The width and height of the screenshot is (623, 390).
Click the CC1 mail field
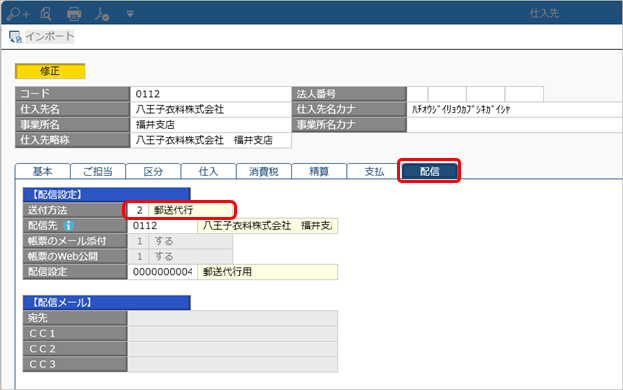coord(232,334)
